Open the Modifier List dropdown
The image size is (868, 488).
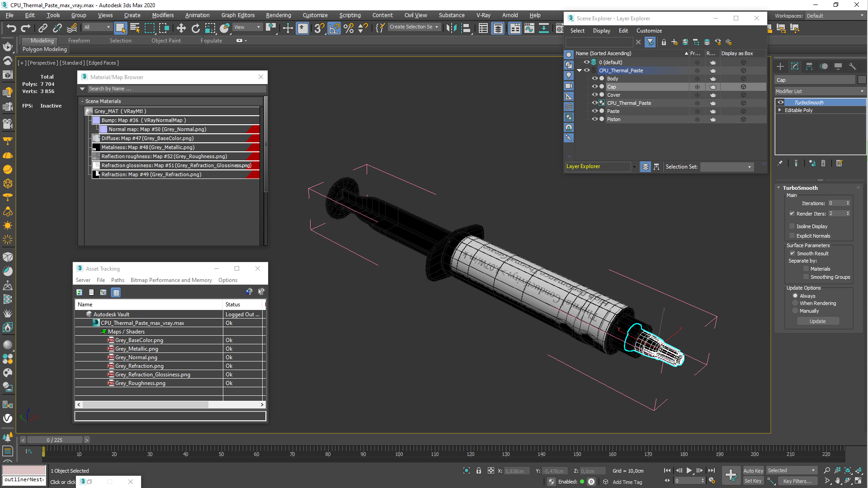(x=820, y=91)
